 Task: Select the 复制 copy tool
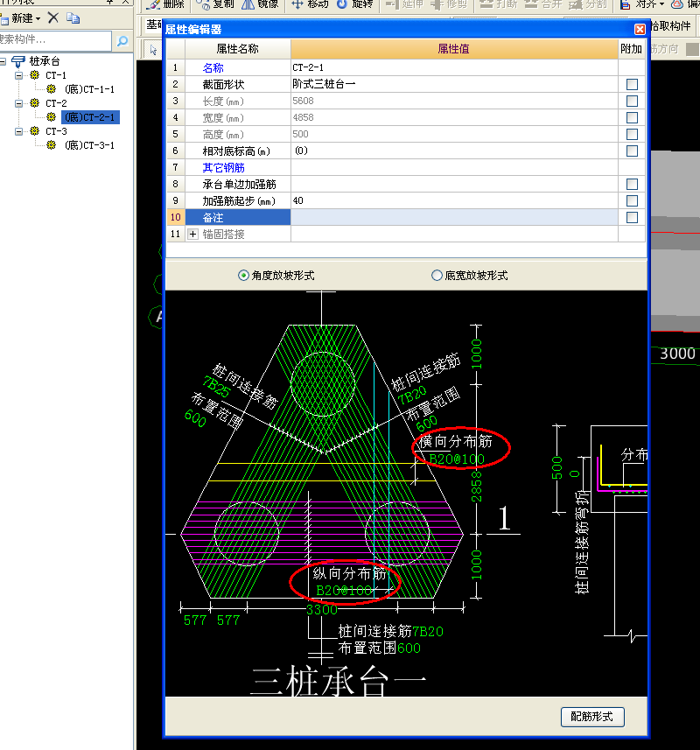(215, 4)
